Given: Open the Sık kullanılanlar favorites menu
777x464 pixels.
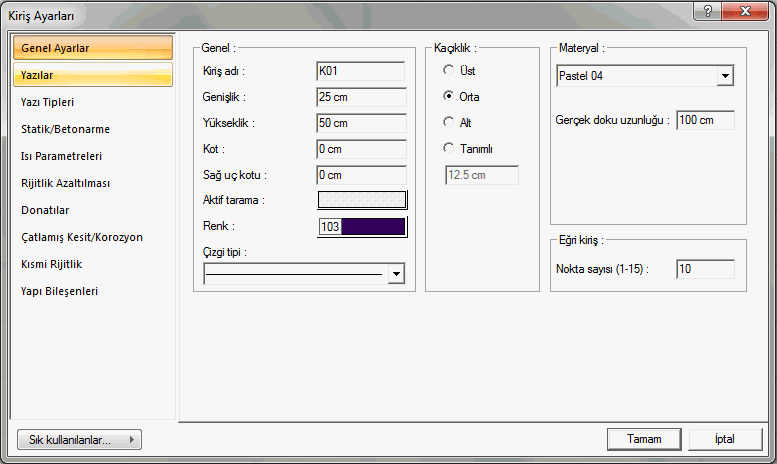Looking at the screenshot, I should click(x=79, y=440).
